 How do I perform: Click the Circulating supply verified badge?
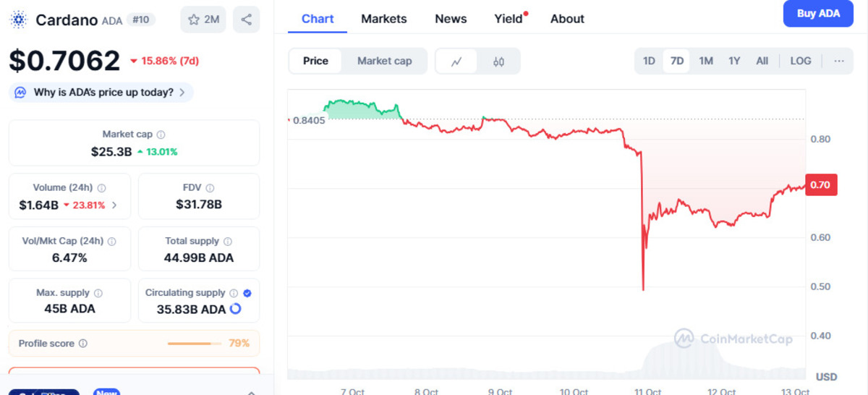tap(247, 293)
